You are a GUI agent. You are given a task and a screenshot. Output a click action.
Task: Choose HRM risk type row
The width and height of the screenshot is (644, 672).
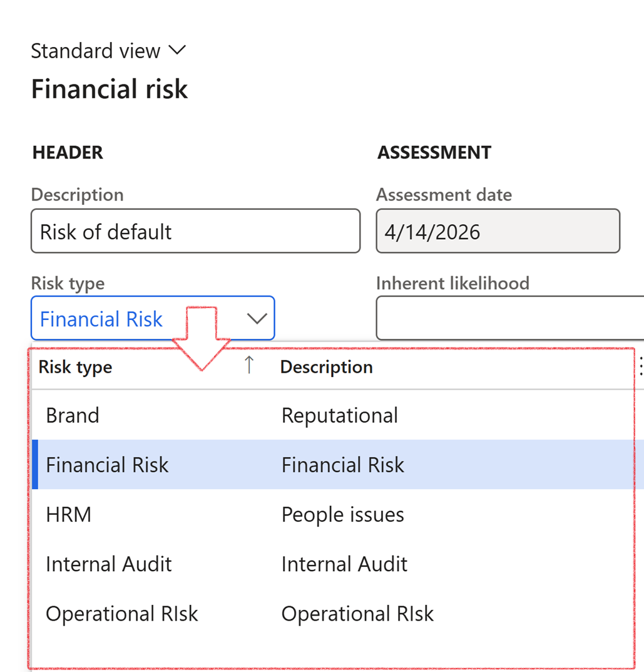(69, 515)
